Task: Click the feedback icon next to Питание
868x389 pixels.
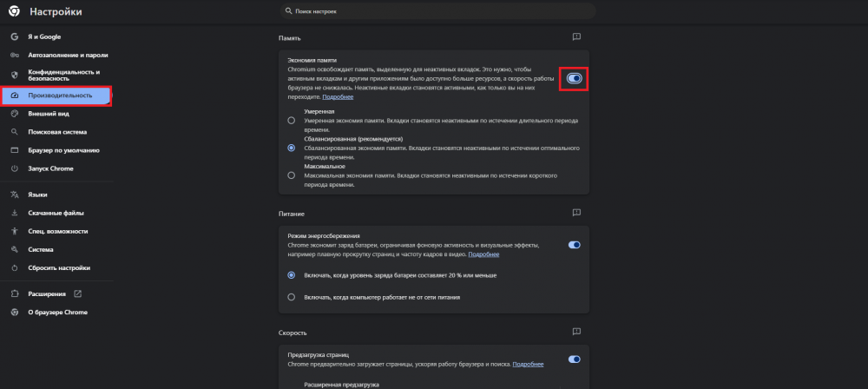Action: click(576, 213)
